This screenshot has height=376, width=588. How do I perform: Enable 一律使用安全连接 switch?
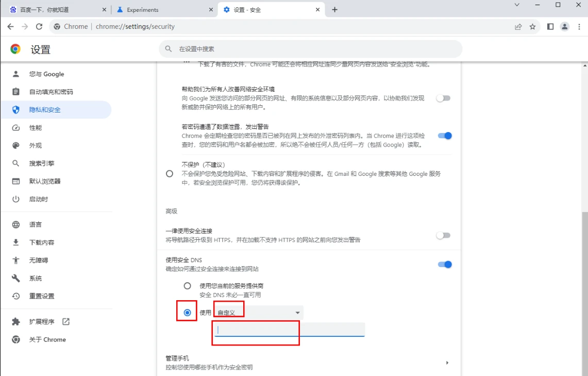(x=443, y=235)
